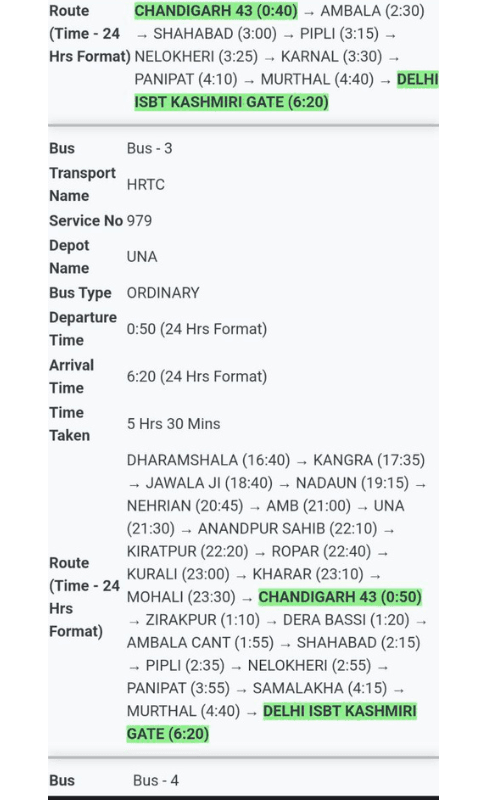Click arrival time 6:20 (24 Hrs Format)

pyautogui.click(x=197, y=377)
